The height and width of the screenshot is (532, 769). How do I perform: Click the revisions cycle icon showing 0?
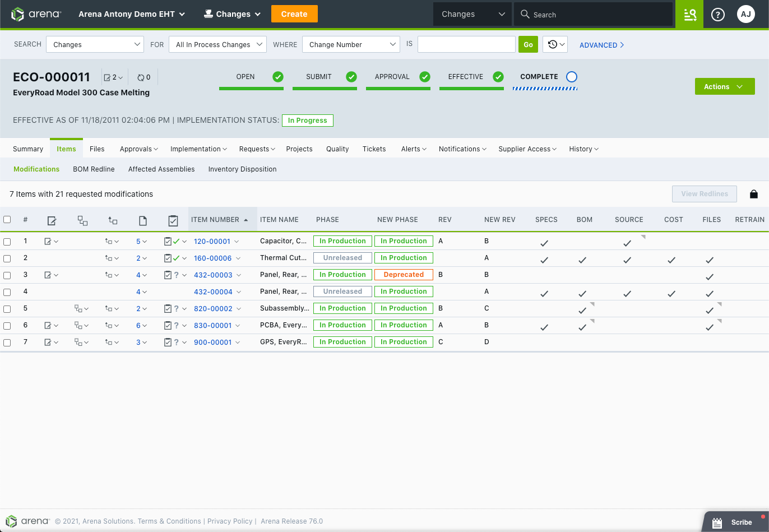(x=141, y=77)
